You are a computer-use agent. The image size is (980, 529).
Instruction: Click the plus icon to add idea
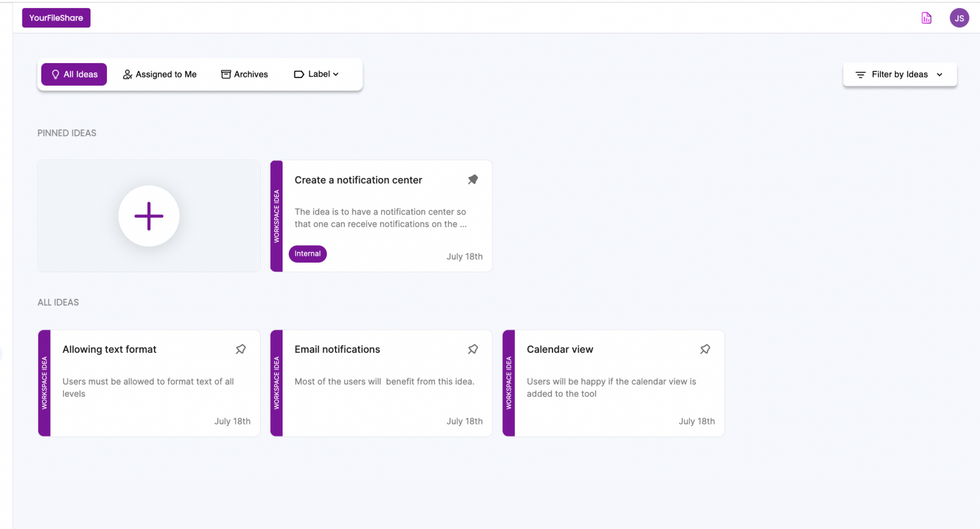click(x=149, y=216)
